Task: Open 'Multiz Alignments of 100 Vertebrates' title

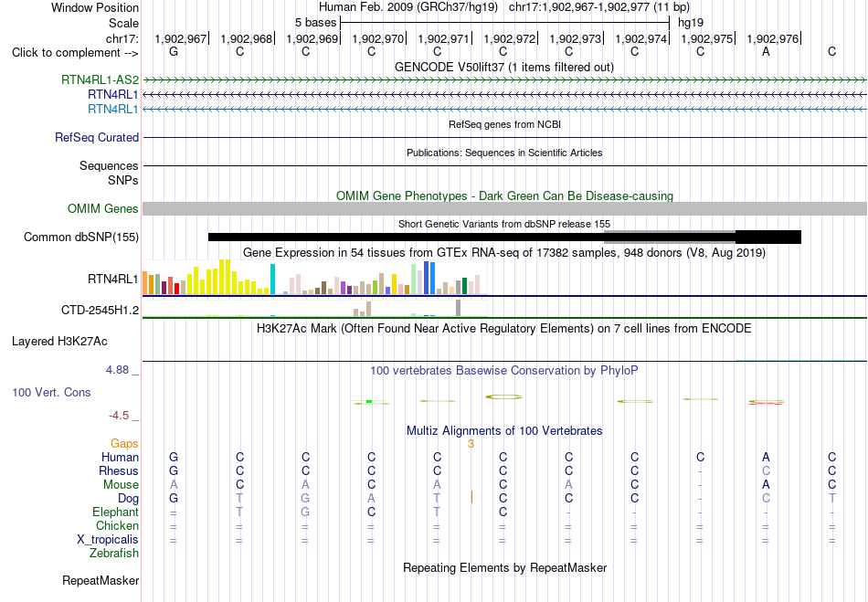Action: click(x=504, y=430)
